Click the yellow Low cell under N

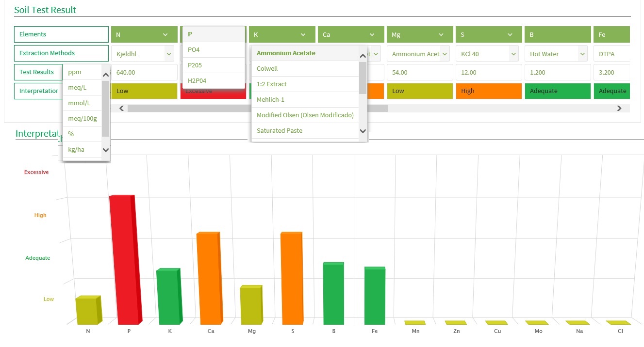click(144, 91)
